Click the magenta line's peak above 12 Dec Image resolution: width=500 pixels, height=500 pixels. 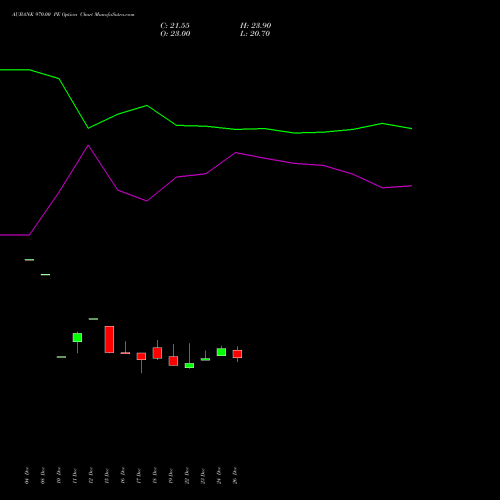pos(88,146)
